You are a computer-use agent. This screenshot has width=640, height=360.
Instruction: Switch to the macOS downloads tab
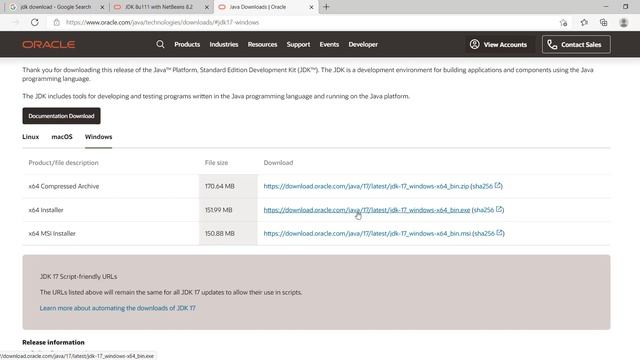(62, 137)
